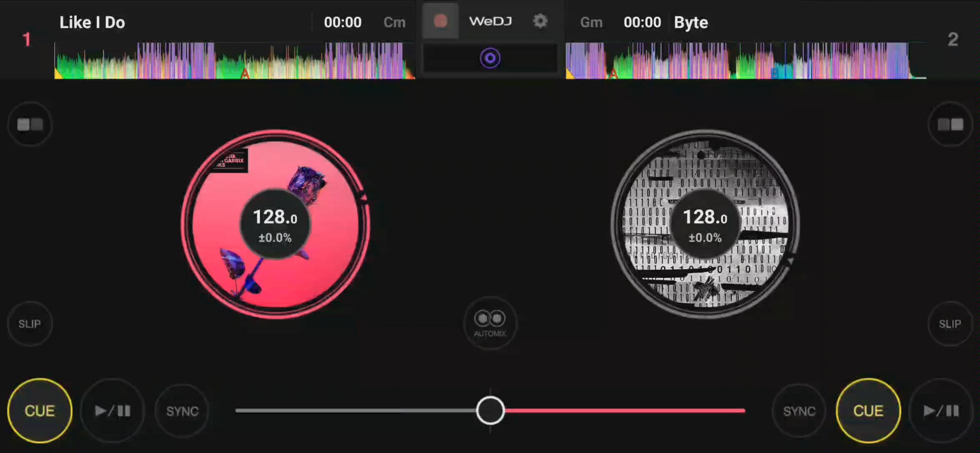Viewport: 980px width, 453px height.
Task: Tap the Gm key label on deck 2
Action: click(x=591, y=22)
